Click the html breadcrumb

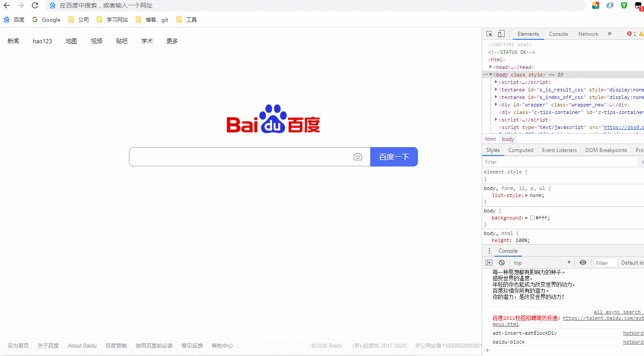(491, 139)
